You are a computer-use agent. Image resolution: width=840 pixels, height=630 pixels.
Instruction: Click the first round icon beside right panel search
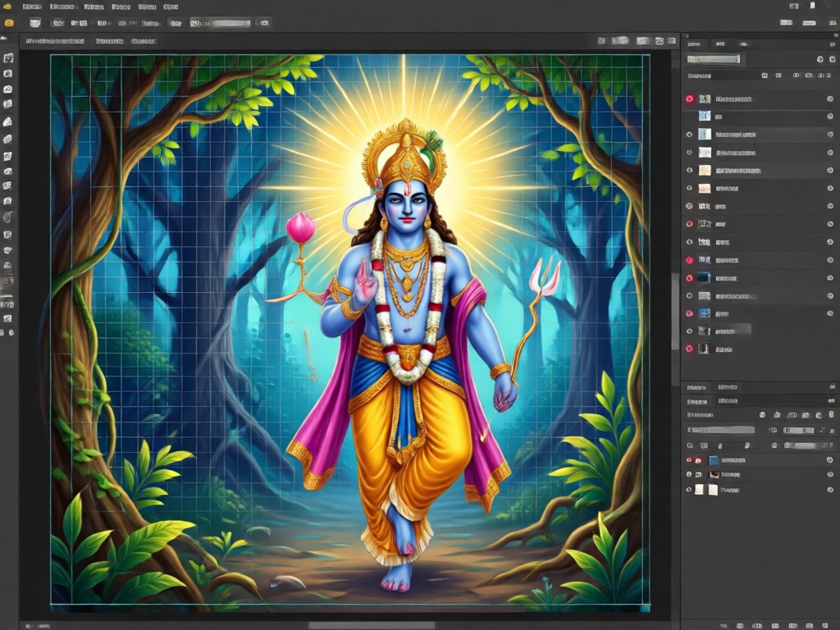coord(819,59)
